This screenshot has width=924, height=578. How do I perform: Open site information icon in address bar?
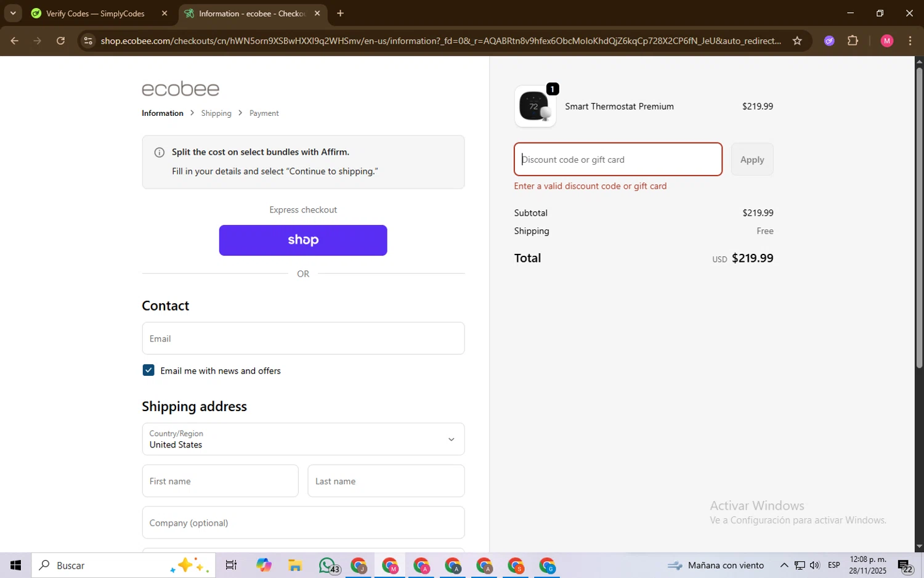pos(88,41)
